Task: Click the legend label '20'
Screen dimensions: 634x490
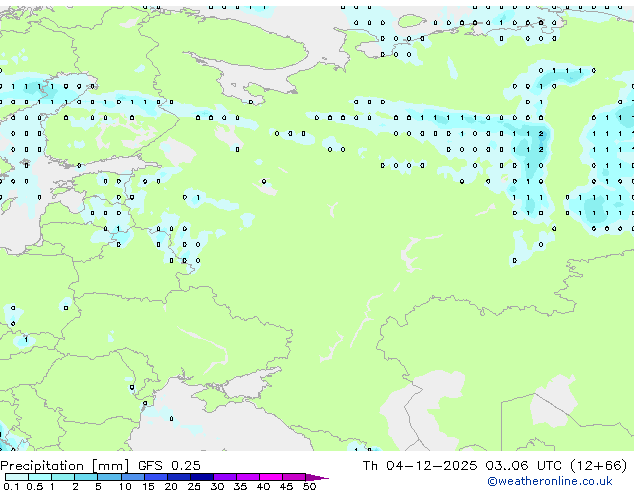Action: pos(171,486)
